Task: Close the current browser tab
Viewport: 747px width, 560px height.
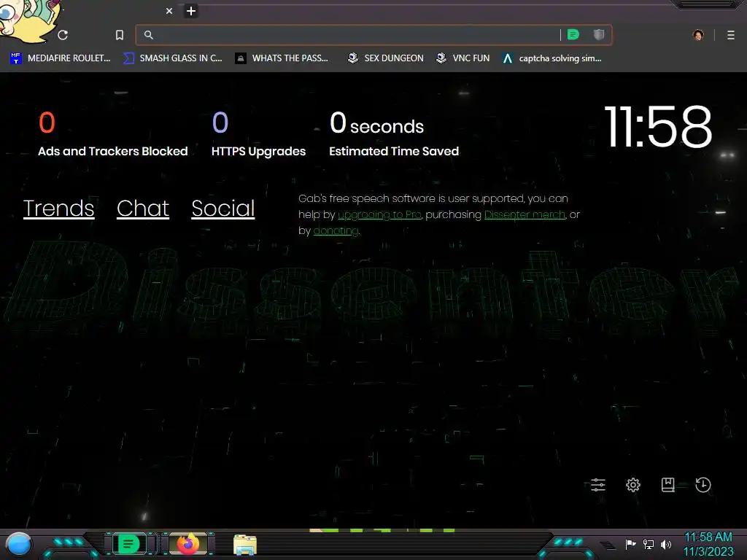Action: tap(169, 11)
